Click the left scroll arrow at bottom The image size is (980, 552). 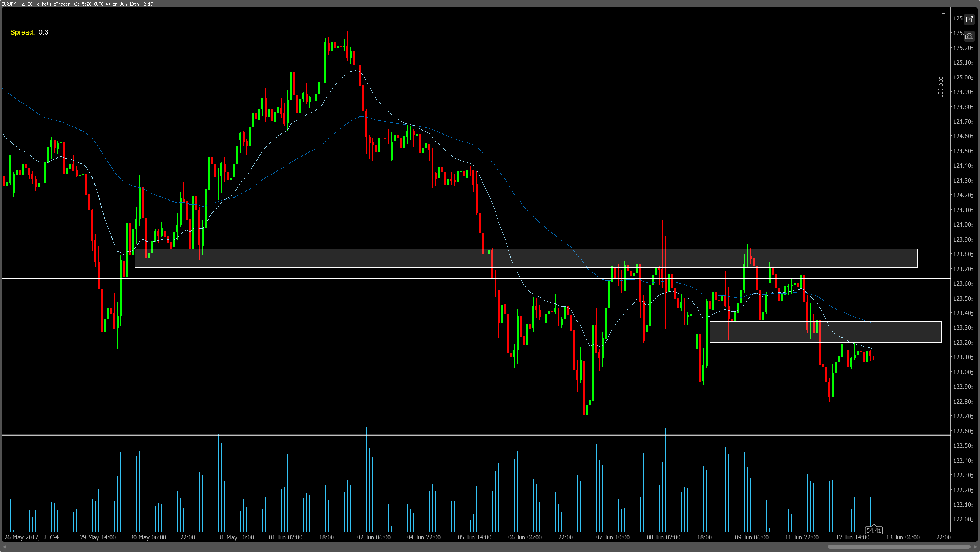5,547
